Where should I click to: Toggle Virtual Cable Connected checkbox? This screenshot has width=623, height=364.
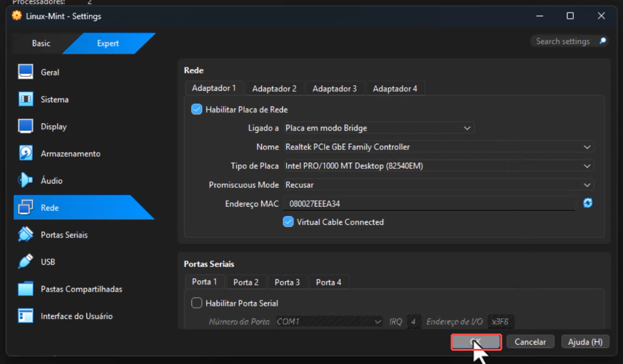[x=288, y=222]
